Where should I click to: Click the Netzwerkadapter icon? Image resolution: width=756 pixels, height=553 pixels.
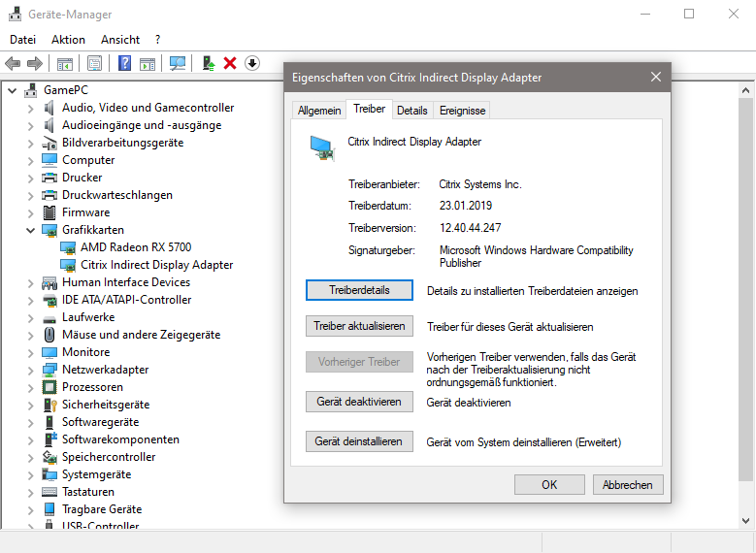[49, 370]
